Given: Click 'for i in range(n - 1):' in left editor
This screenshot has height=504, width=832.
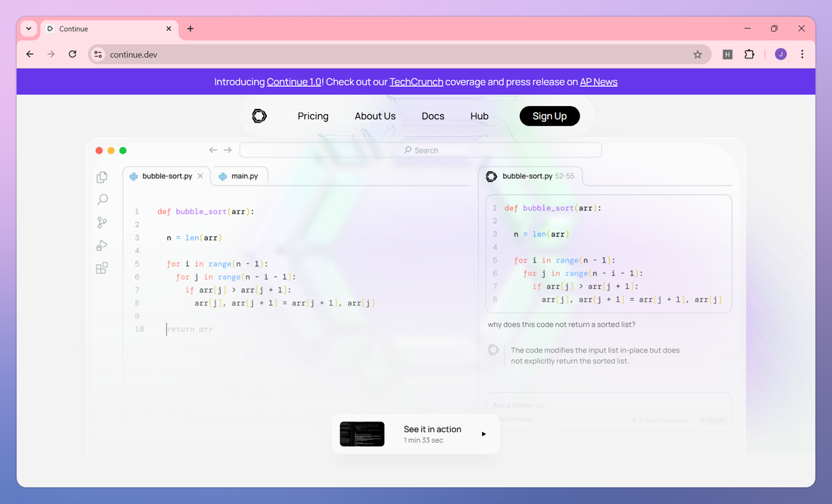Looking at the screenshot, I should 217,263.
